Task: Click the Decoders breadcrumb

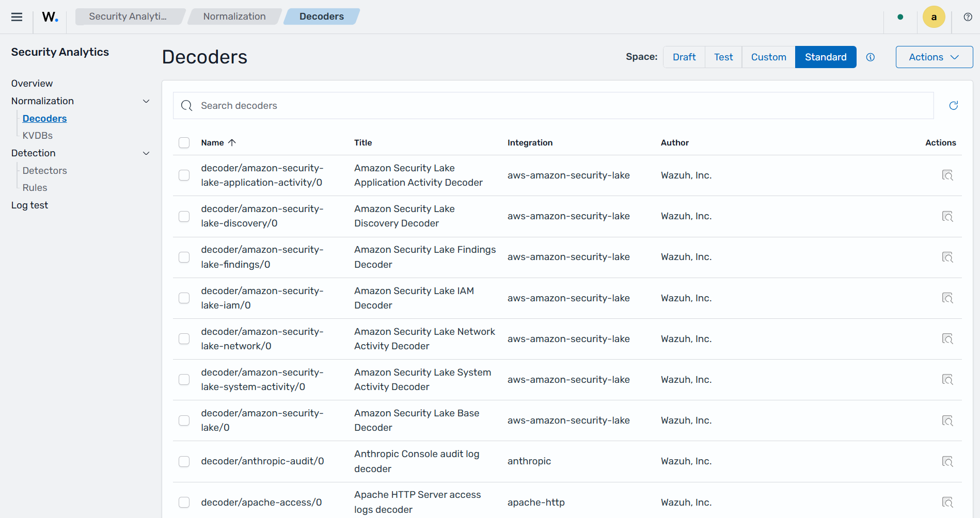Action: [x=322, y=17]
